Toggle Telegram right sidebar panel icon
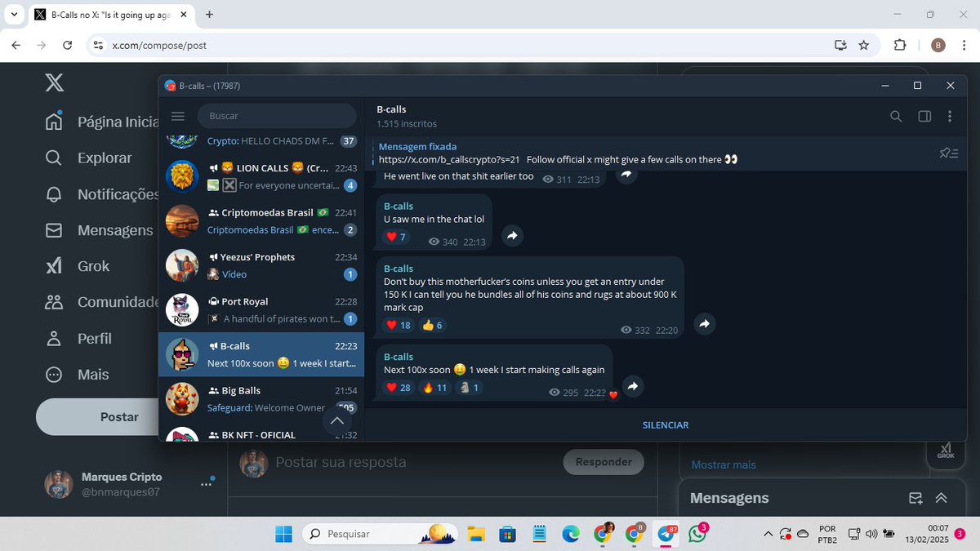Screen dimensions: 980x551 924,117
